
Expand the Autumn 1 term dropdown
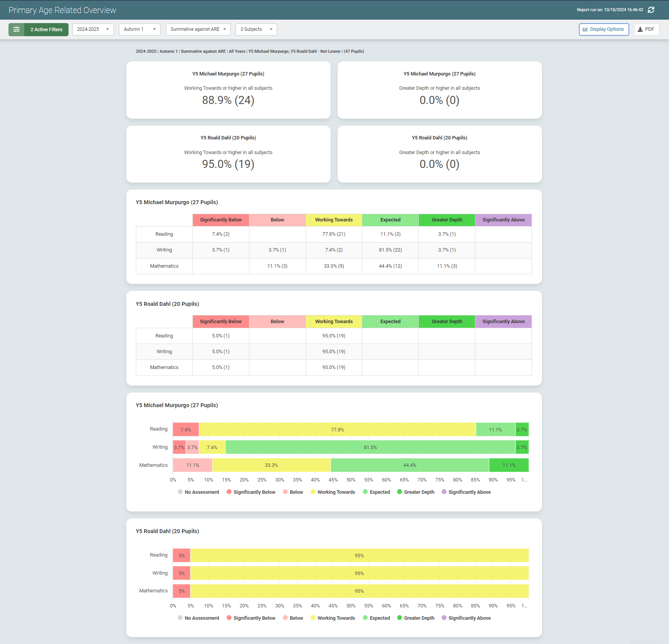[139, 29]
